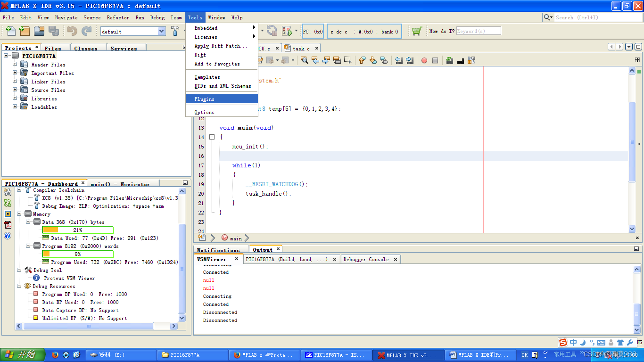Close the VSMViewer output tab
This screenshot has width=644, height=362.
pyautogui.click(x=237, y=259)
